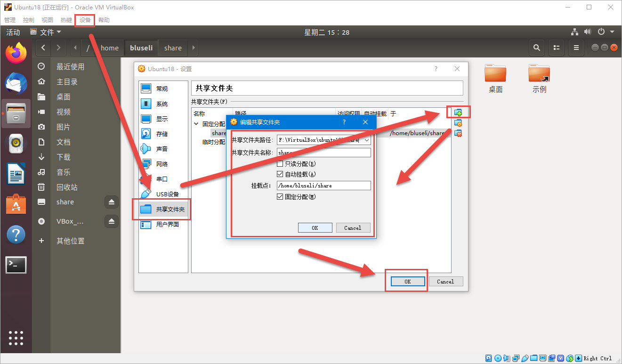Screen dimensions: 622x364
Task: Click the edit shared folder icon
Action: (458, 123)
